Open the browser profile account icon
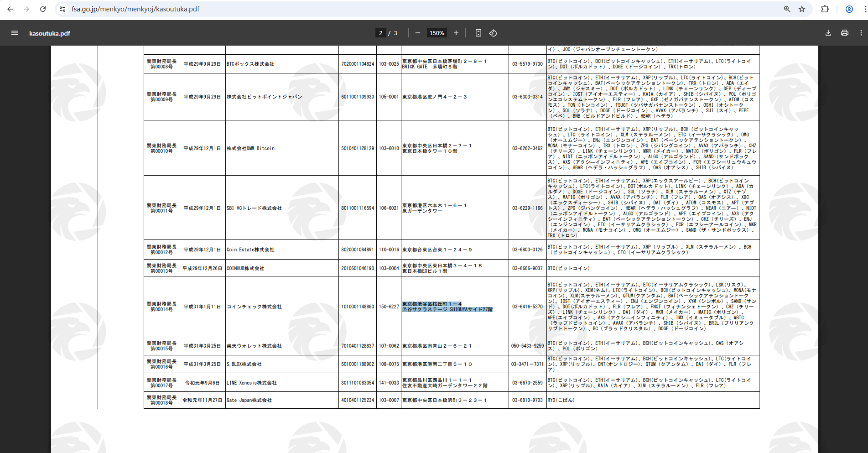Viewport: 868px width, 453px height. (849, 9)
